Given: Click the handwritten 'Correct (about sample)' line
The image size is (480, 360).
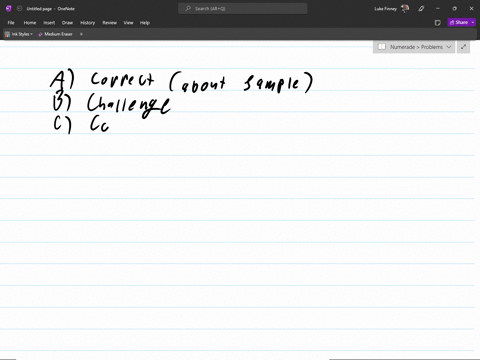Looking at the screenshot, I should (202, 82).
